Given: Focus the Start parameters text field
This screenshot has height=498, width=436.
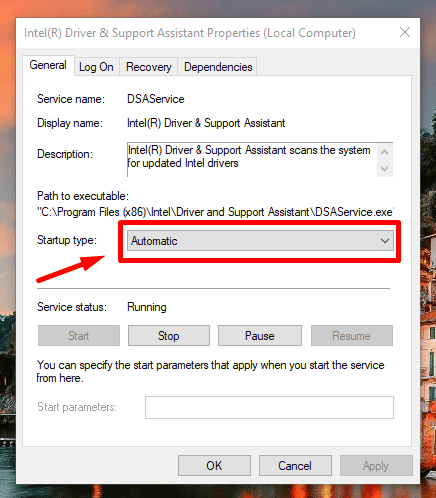Looking at the screenshot, I should click(x=269, y=407).
